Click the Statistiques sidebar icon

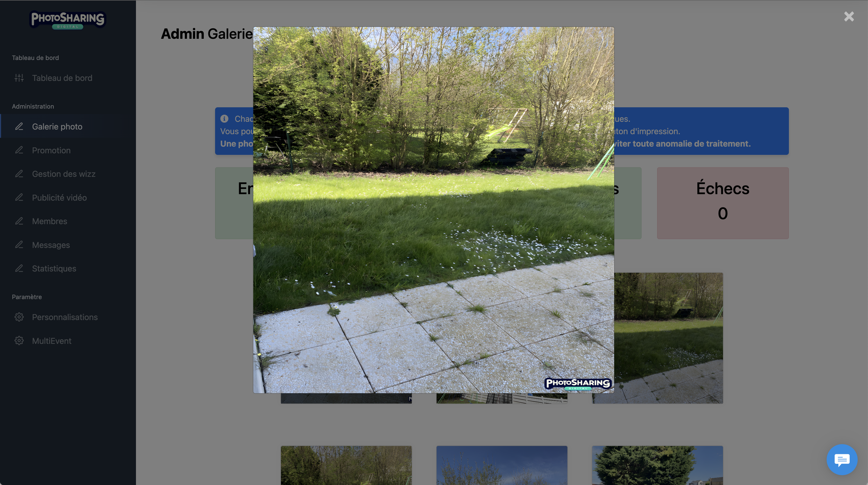19,268
